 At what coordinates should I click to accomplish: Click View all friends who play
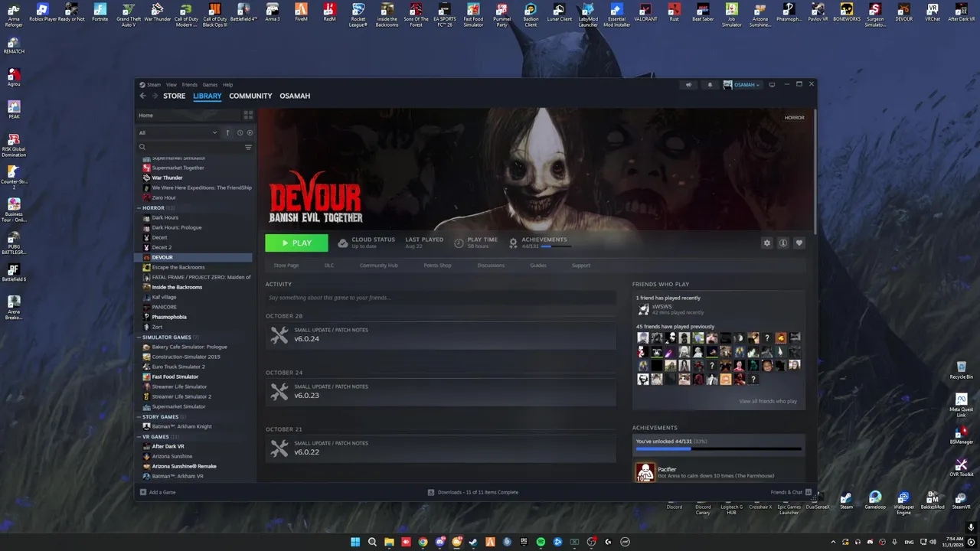click(x=768, y=401)
